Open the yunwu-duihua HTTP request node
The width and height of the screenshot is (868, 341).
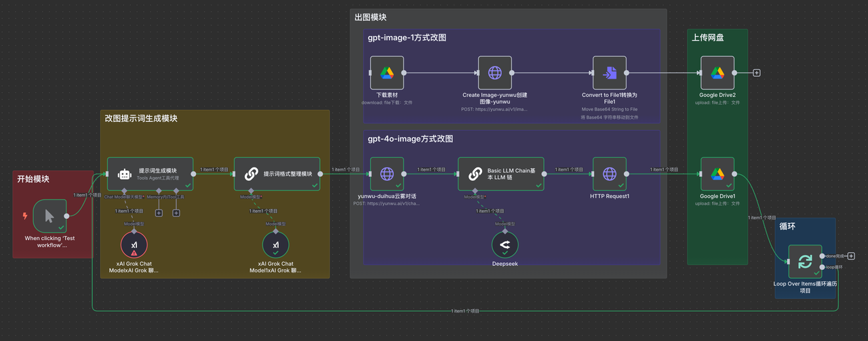(387, 174)
